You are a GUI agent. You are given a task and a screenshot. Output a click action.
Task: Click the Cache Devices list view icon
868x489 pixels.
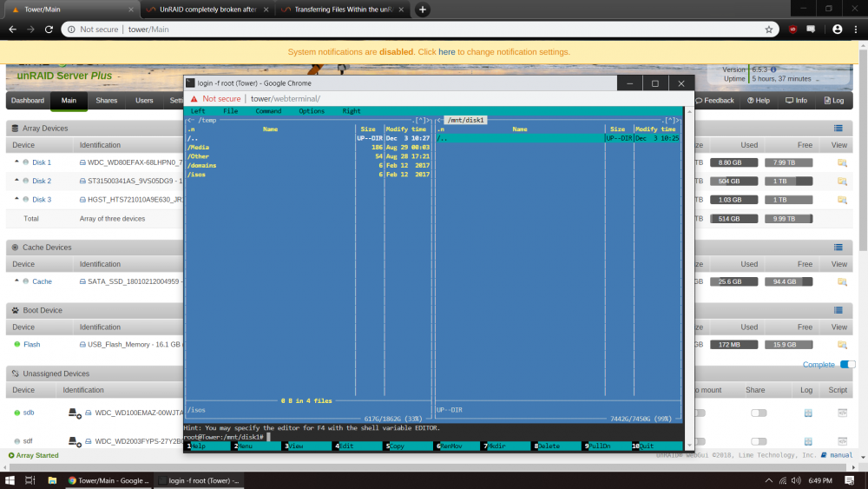coord(838,248)
